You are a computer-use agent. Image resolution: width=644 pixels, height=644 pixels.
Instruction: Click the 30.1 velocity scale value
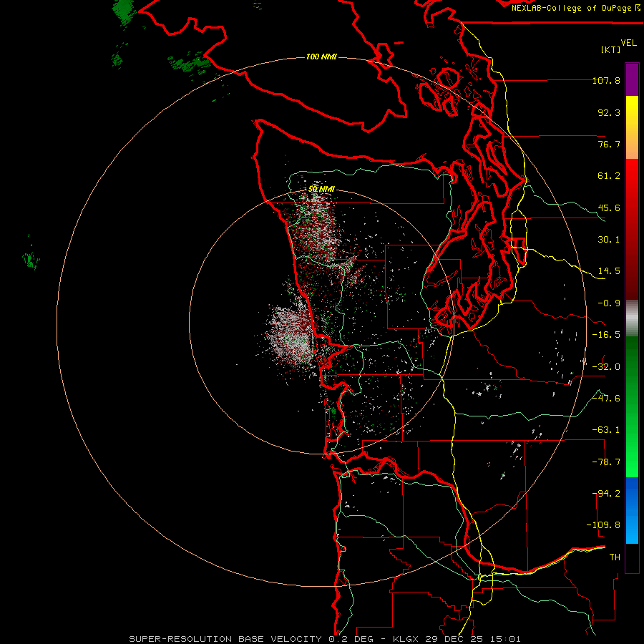pos(609,240)
